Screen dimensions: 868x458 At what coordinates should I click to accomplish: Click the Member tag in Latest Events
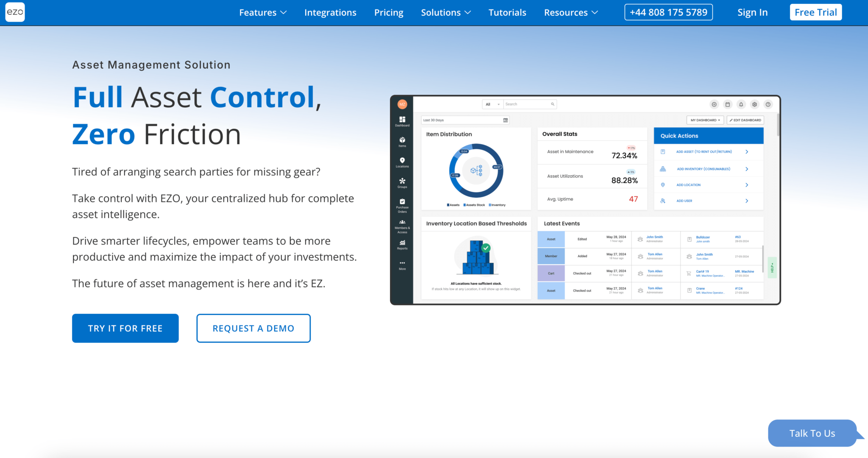[551, 256]
